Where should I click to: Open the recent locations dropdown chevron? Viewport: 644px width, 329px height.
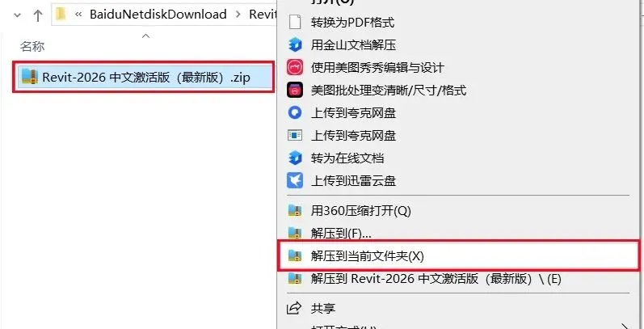click(x=17, y=15)
